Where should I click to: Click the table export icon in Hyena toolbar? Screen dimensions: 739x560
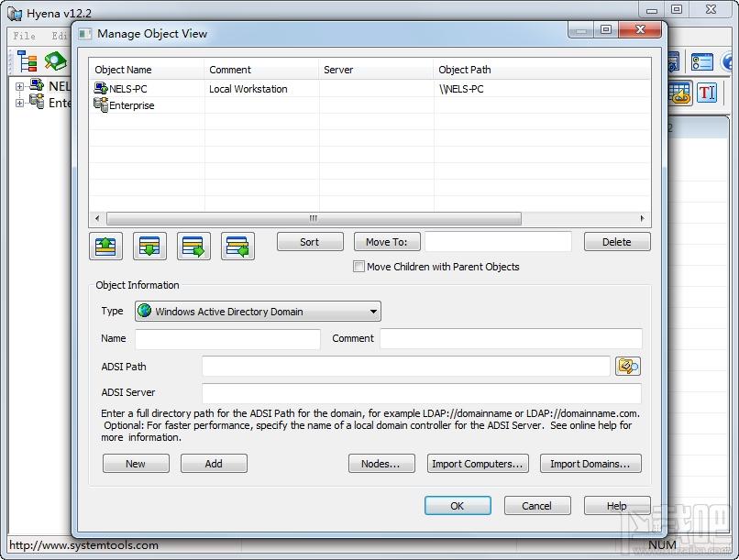click(x=679, y=93)
